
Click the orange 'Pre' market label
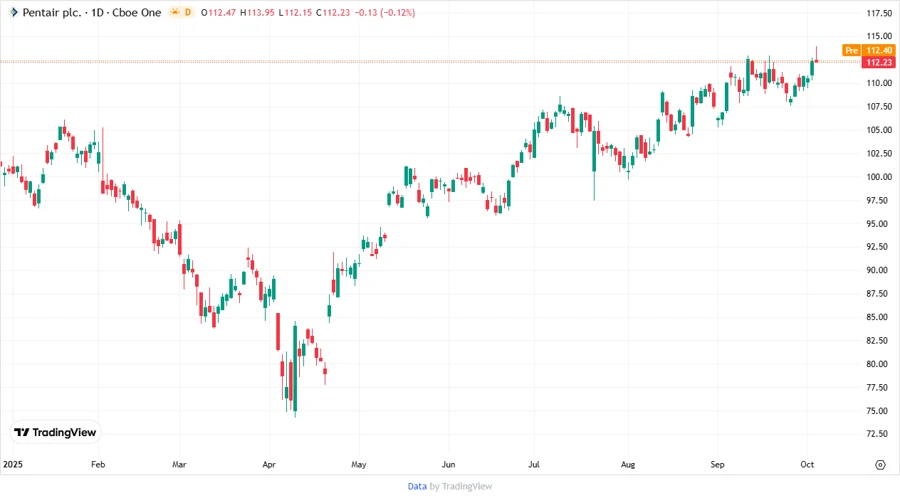(x=851, y=50)
